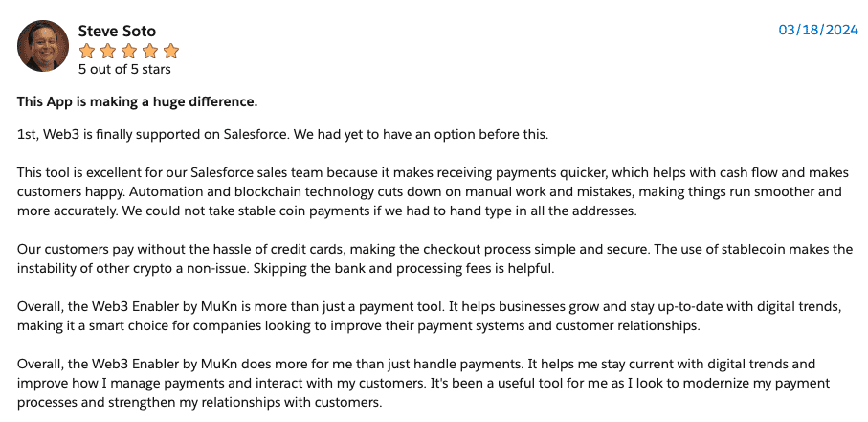
Task: Click the 'This App is making a huge difference.' heading
Action: coord(137,101)
